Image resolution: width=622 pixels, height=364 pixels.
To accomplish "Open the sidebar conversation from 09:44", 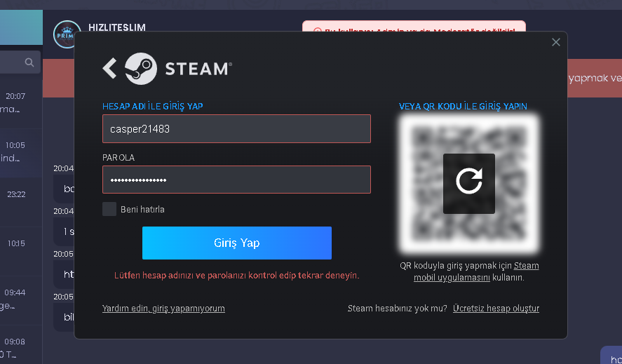I will [21, 300].
